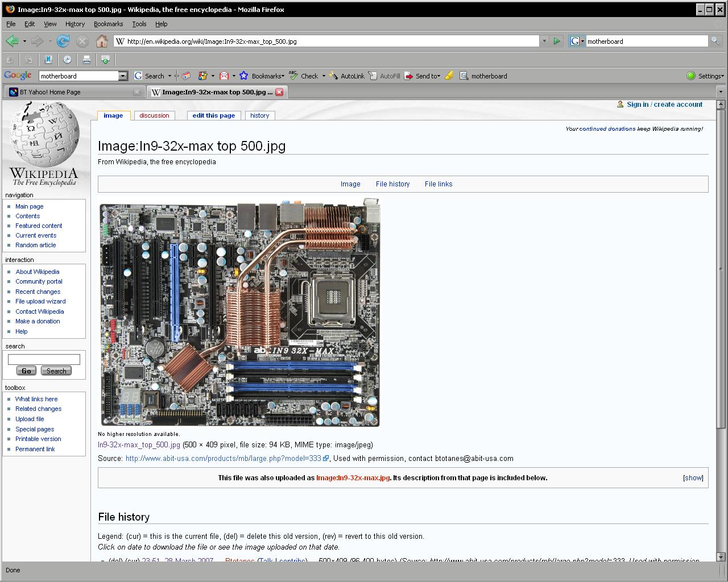The height and width of the screenshot is (582, 728).
Task: Reload the page with the Refresh icon
Action: [63, 41]
